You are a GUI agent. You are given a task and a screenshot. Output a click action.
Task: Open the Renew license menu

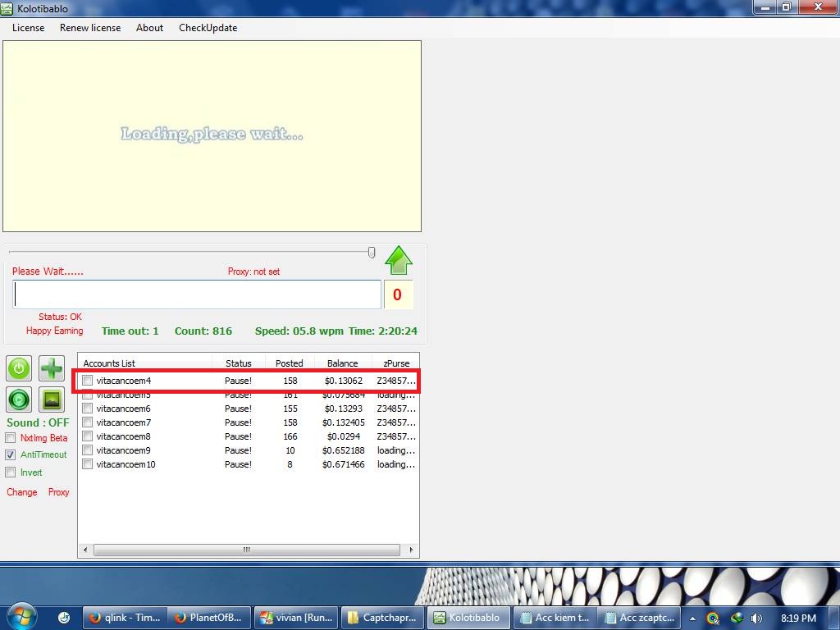[x=90, y=28]
